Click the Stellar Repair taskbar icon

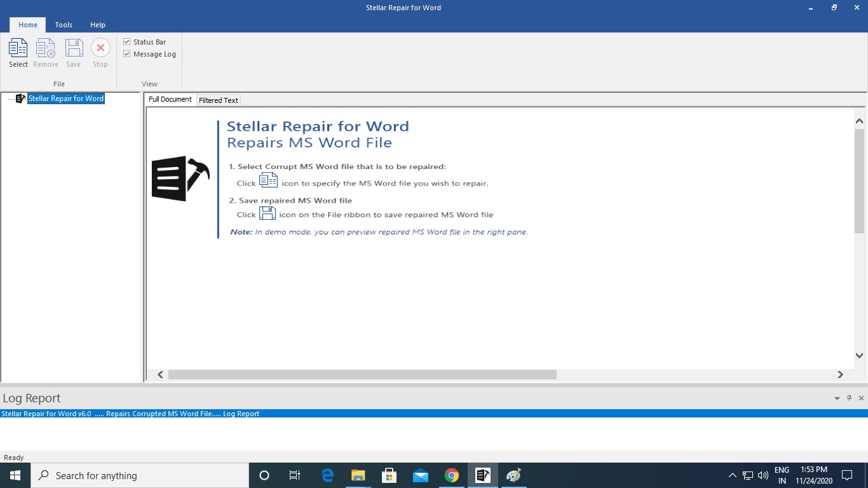pos(483,475)
